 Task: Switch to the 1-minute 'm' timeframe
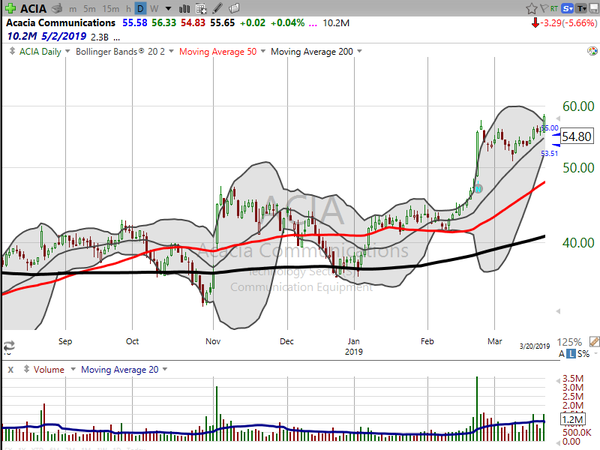[73, 9]
